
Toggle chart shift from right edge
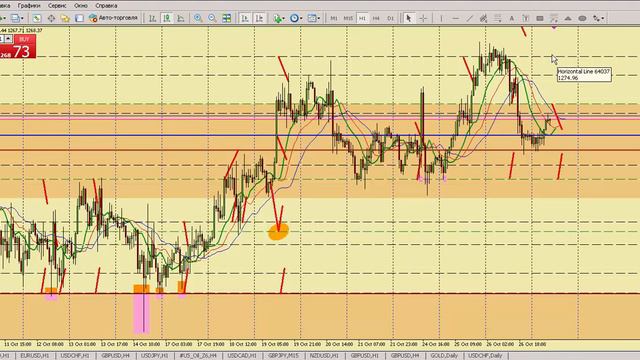coord(259,18)
